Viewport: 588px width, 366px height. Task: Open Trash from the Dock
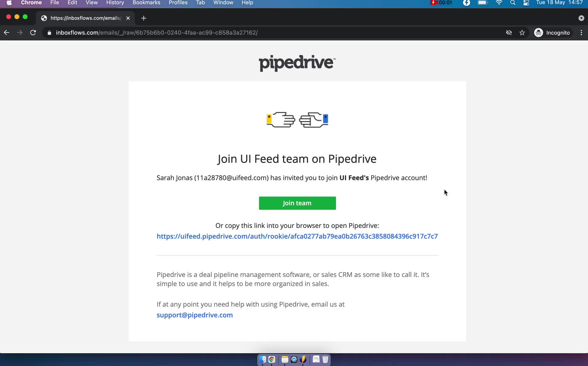click(325, 359)
